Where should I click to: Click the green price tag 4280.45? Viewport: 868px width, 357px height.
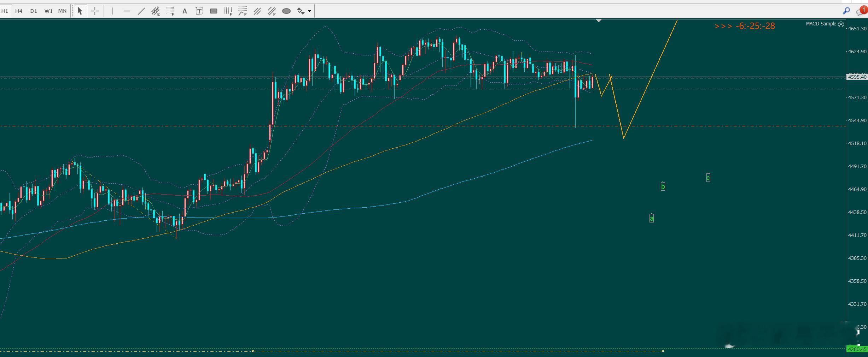click(x=857, y=349)
